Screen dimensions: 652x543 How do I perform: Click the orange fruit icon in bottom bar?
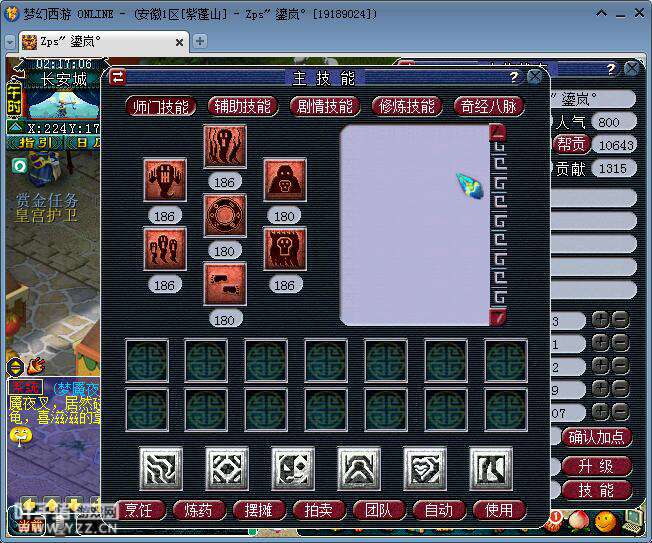pos(605,521)
